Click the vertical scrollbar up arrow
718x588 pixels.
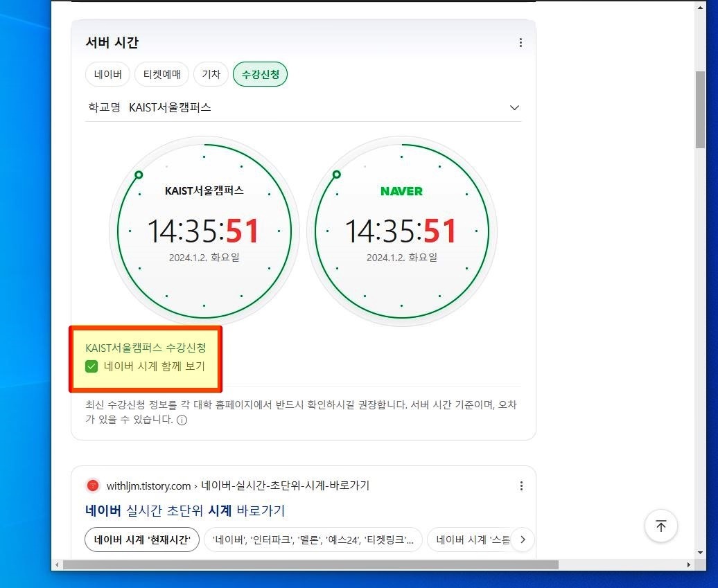[x=700, y=8]
